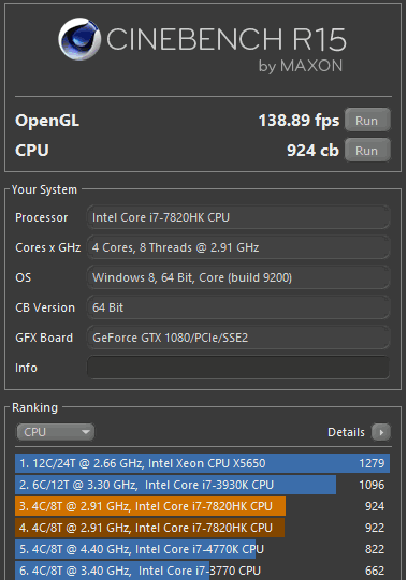Viewport: 406px width, 580px height.
Task: Click into the empty Info field
Action: pyautogui.click(x=238, y=367)
